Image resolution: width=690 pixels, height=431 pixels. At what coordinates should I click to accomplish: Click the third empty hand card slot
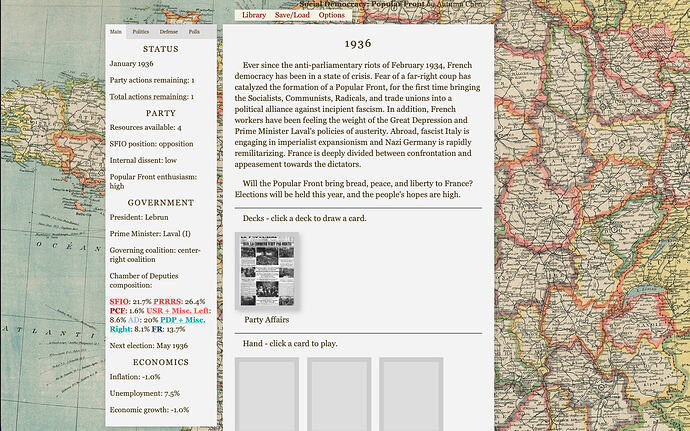coord(411,393)
